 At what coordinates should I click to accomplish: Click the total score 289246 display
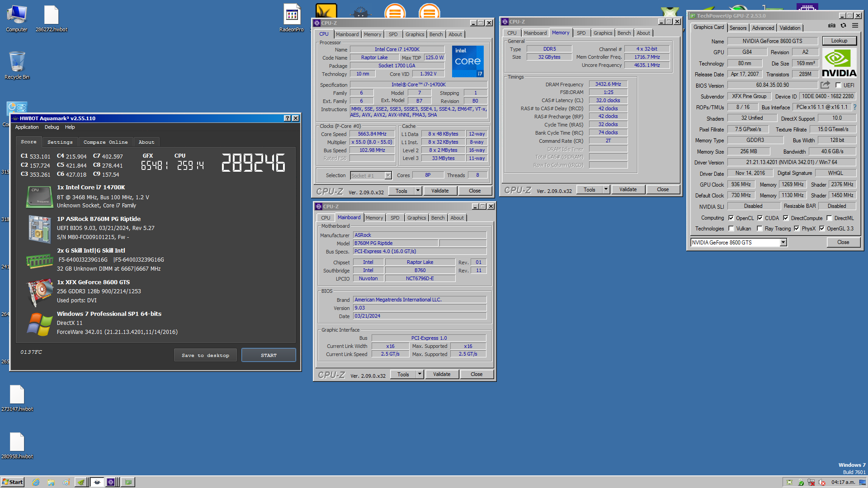pyautogui.click(x=253, y=163)
